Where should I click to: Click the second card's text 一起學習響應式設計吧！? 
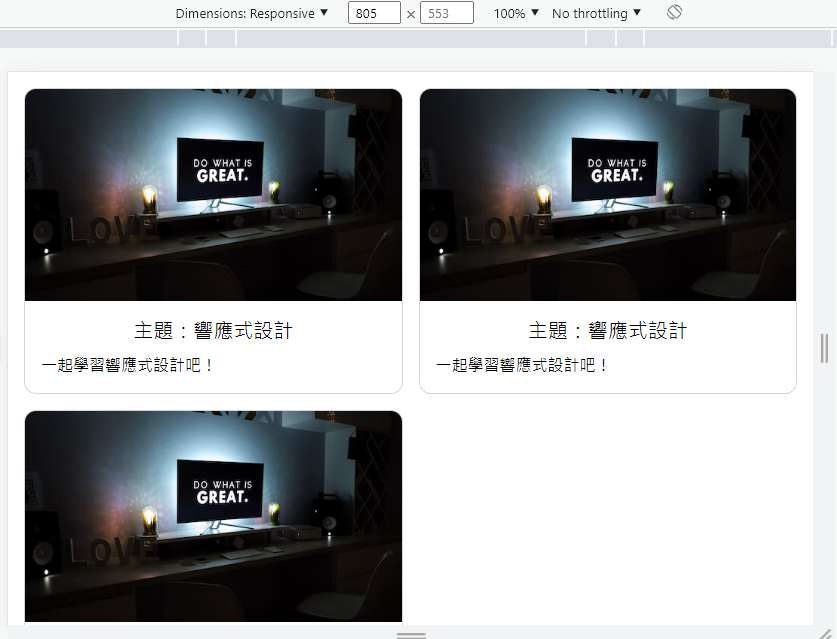pyautogui.click(x=523, y=365)
